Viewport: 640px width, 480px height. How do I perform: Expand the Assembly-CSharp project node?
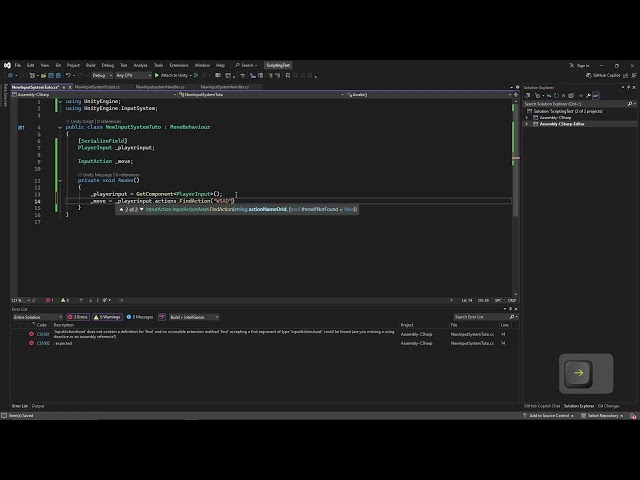(x=527, y=118)
